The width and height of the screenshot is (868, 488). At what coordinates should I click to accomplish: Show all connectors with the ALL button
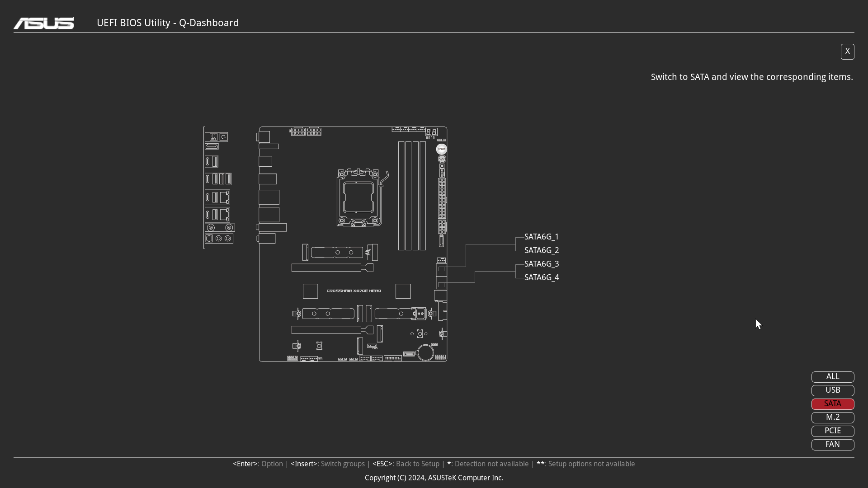[833, 377]
